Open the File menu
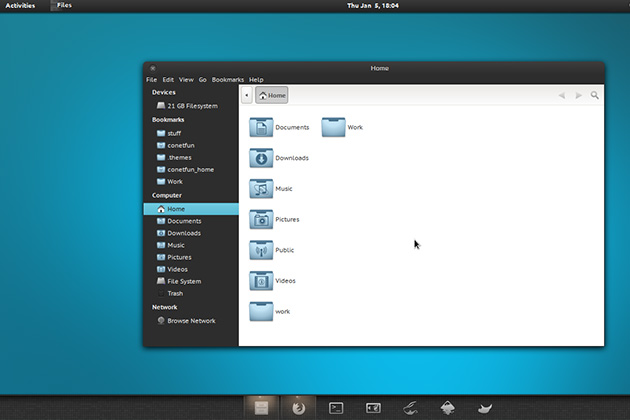Viewport: 630px width, 420px height. [x=151, y=80]
